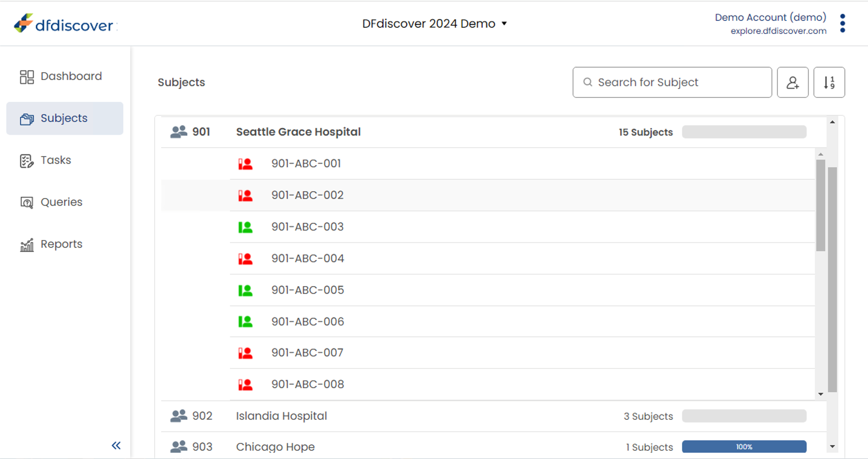
Task: Click red status icon of 901-ABC-007
Action: (x=245, y=353)
